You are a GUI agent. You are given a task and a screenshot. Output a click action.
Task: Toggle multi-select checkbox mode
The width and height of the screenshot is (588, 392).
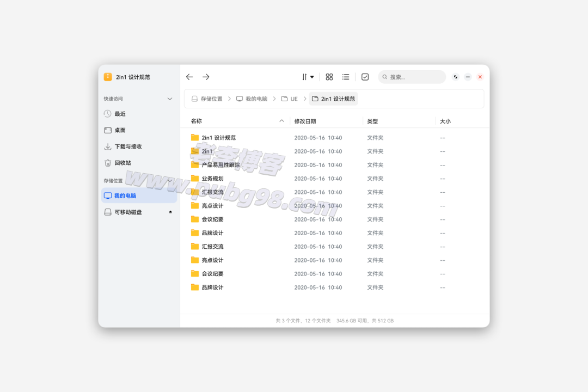[365, 77]
